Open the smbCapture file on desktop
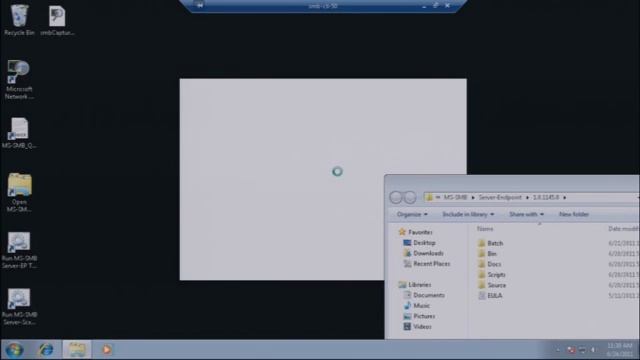Image resolution: width=640 pixels, height=360 pixels. [x=57, y=20]
